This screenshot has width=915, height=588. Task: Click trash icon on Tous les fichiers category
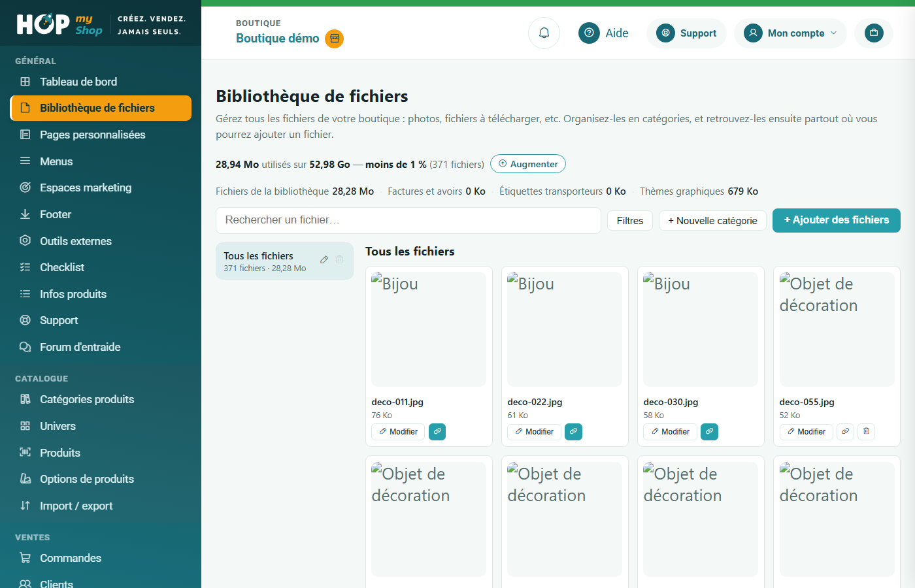339,259
